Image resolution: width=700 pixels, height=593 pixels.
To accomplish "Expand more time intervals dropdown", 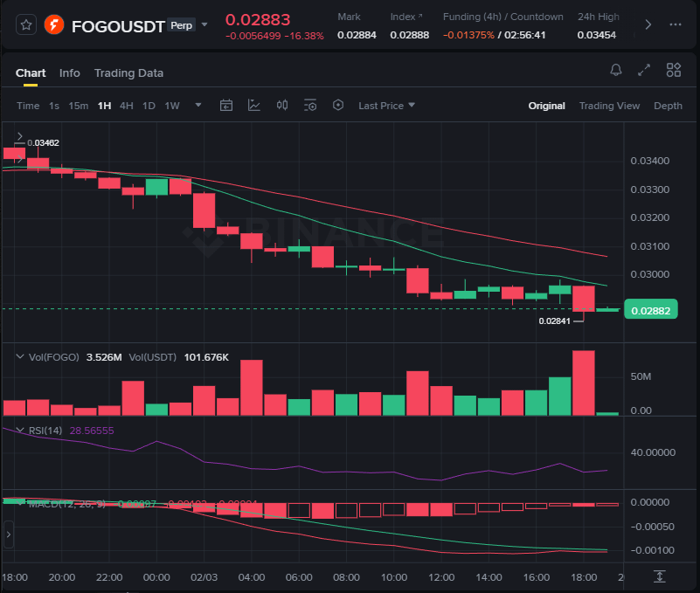I will click(198, 106).
